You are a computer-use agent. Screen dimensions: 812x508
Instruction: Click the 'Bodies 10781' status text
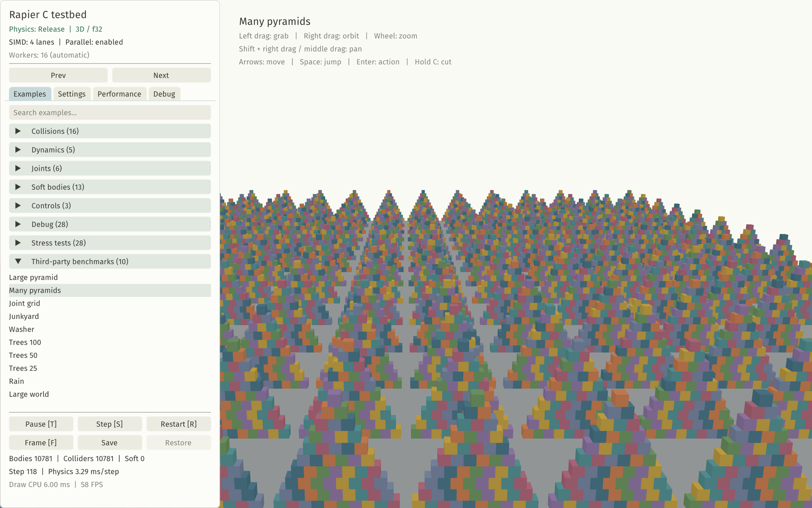coord(31,458)
